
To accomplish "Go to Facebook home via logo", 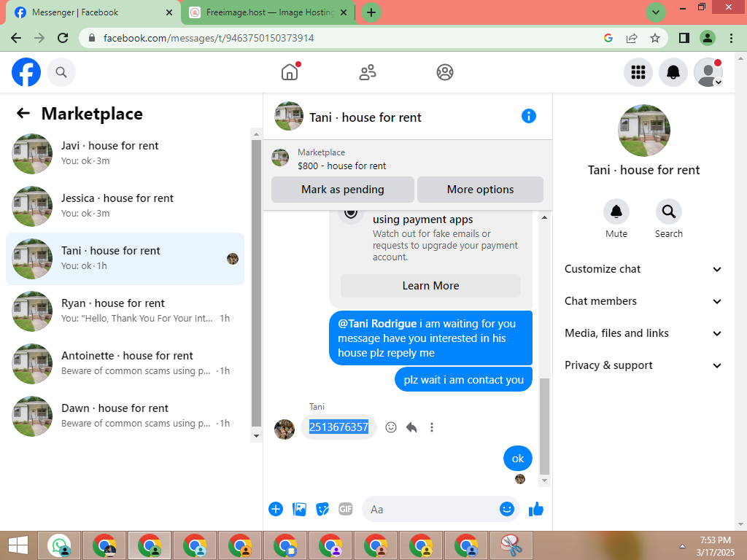I will tap(26, 72).
